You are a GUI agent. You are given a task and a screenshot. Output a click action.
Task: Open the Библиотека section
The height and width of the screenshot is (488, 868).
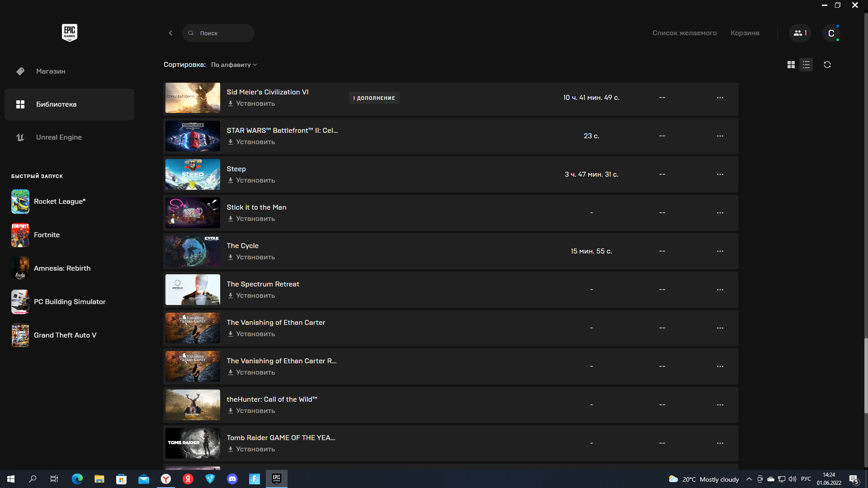[69, 104]
